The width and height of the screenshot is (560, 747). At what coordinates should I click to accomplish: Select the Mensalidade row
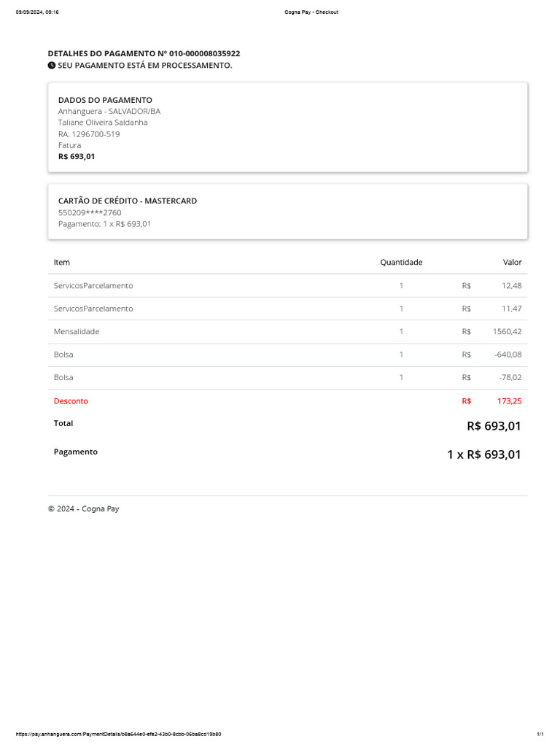pos(77,332)
